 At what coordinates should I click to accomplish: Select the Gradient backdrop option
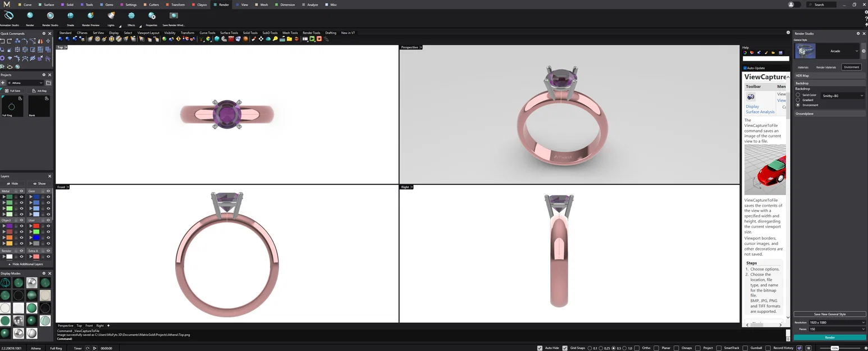tap(798, 100)
